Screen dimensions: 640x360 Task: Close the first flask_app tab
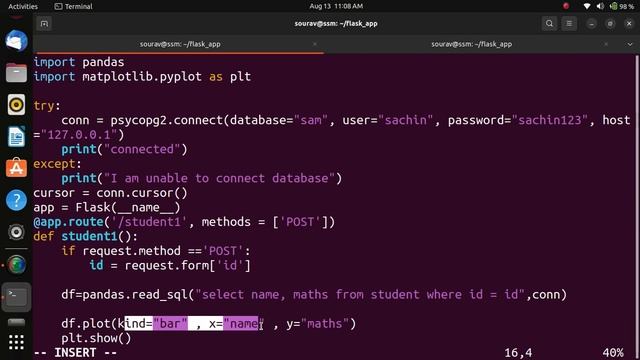(315, 44)
